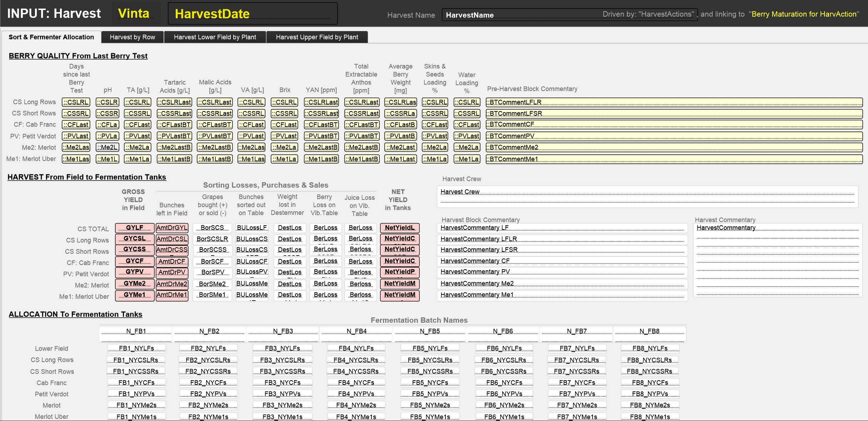Click the N_FB4 batch name field

pyautogui.click(x=356, y=334)
